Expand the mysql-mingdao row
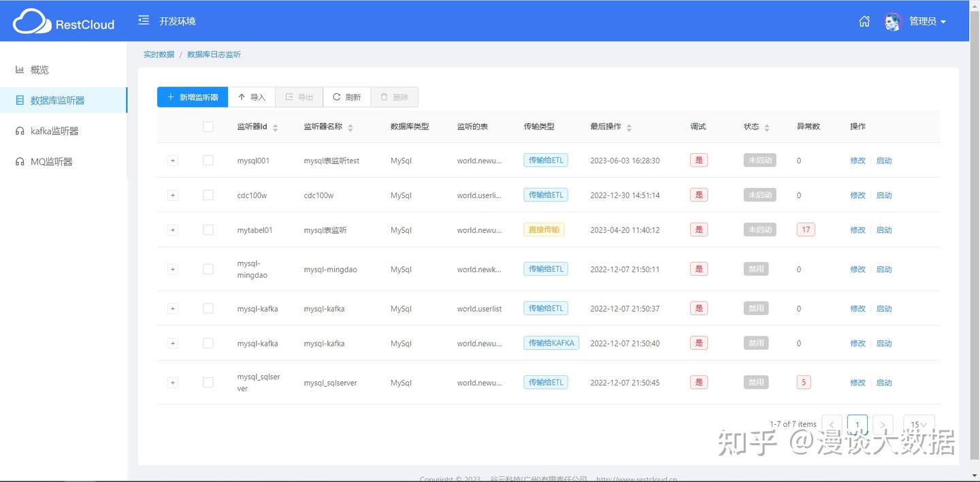The width and height of the screenshot is (980, 482). (x=173, y=269)
